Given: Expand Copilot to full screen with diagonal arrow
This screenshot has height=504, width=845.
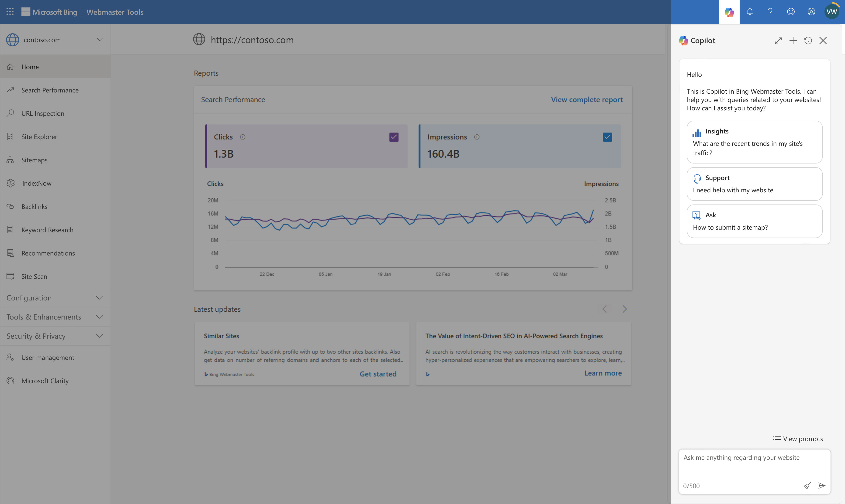Looking at the screenshot, I should (778, 41).
